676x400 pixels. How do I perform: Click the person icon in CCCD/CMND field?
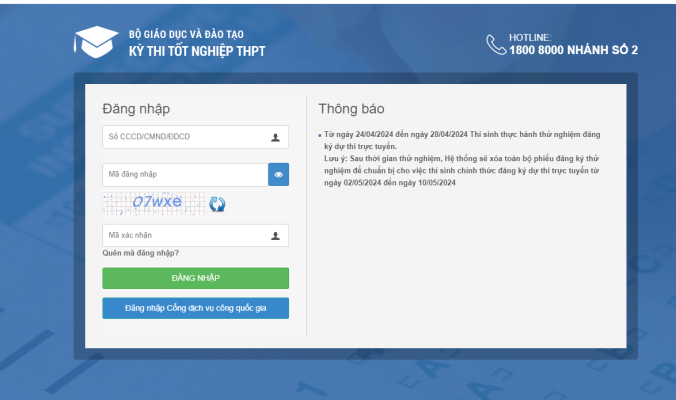[x=275, y=138]
